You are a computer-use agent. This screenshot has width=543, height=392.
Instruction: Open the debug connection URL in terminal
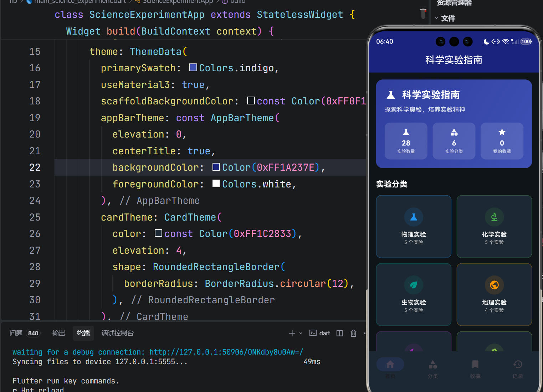tap(226, 352)
